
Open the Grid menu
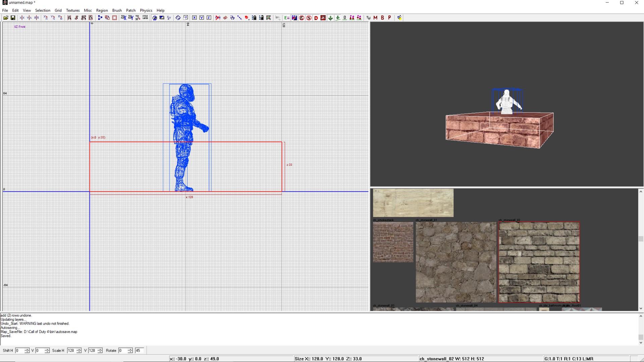[58, 10]
